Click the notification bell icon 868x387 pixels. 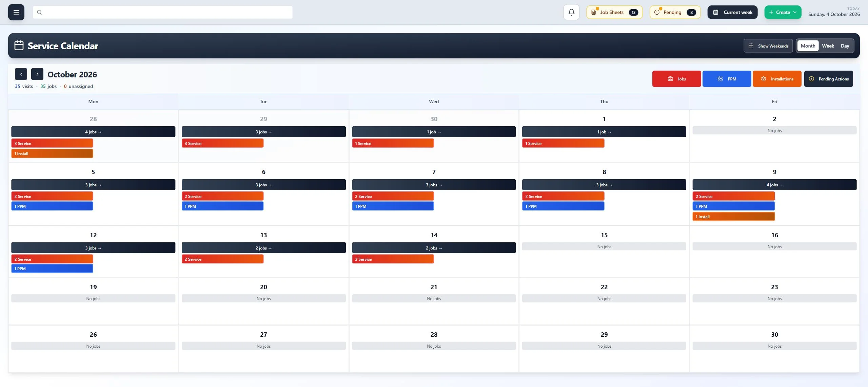click(x=571, y=12)
